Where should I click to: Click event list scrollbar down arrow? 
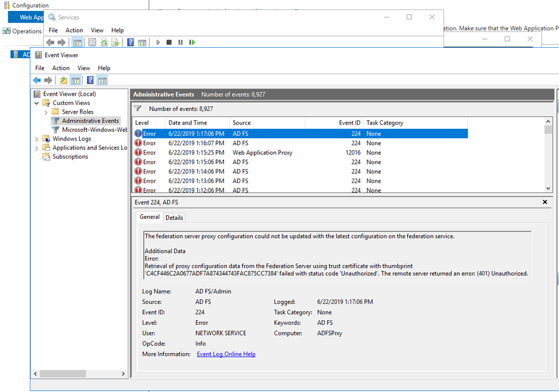click(x=548, y=188)
